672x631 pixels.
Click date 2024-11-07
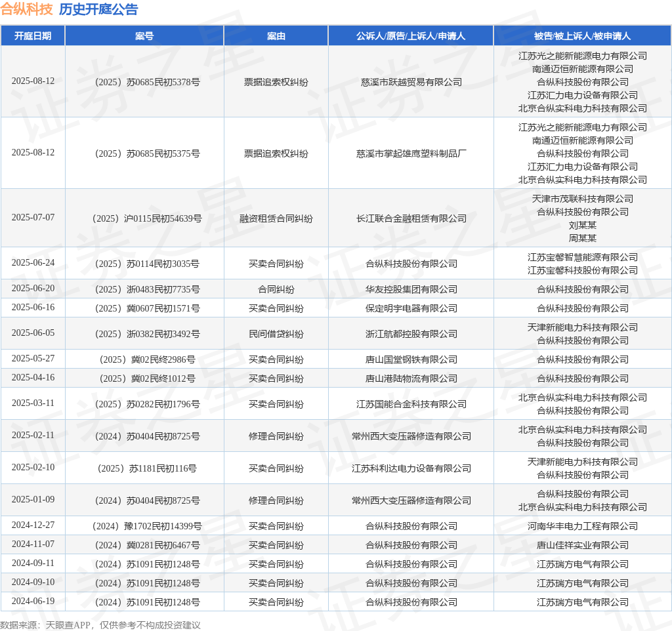pyautogui.click(x=33, y=544)
